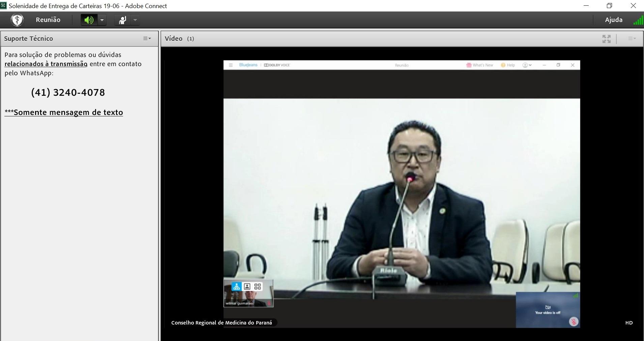Screen dimensions: 644x341
Task: Click the What's New gift link
Action: pyautogui.click(x=480, y=65)
